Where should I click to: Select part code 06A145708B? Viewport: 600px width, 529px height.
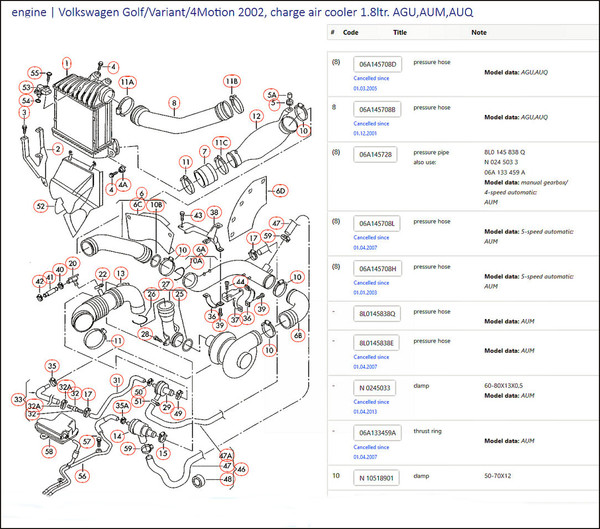378,108
